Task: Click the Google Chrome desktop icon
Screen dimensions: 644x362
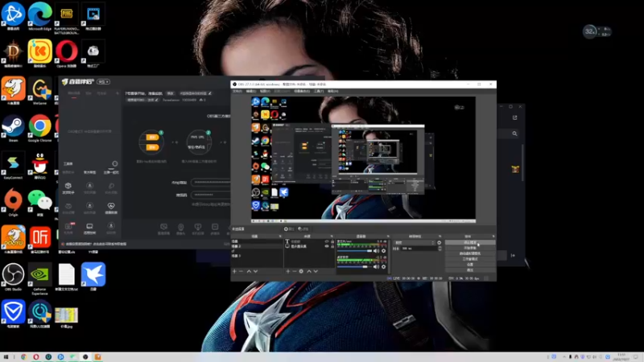Action: tap(39, 128)
